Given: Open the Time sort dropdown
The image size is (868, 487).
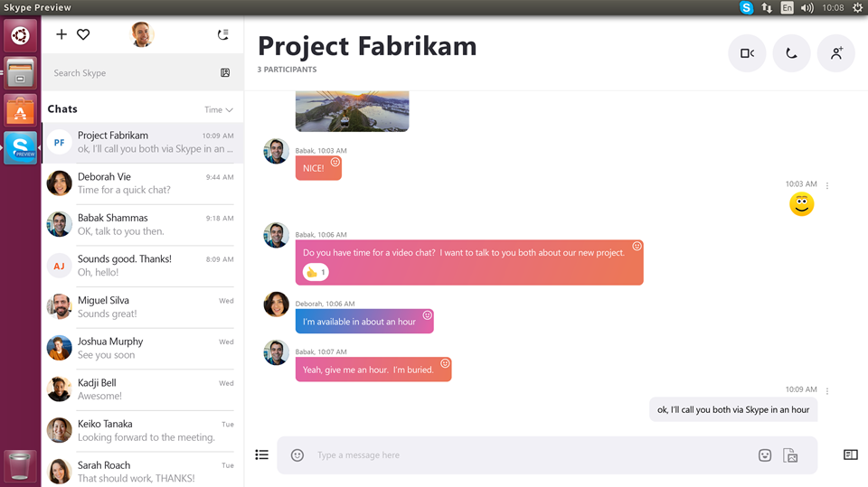Looking at the screenshot, I should tap(218, 109).
